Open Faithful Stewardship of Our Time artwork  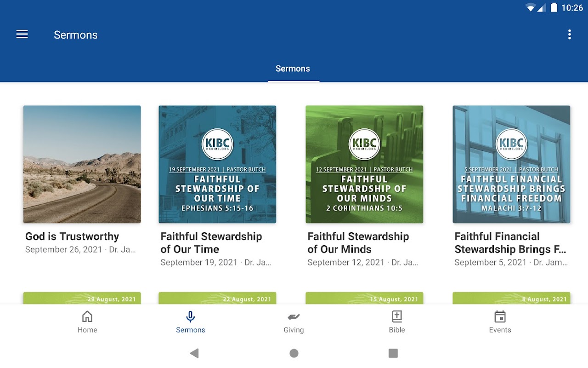point(217,164)
